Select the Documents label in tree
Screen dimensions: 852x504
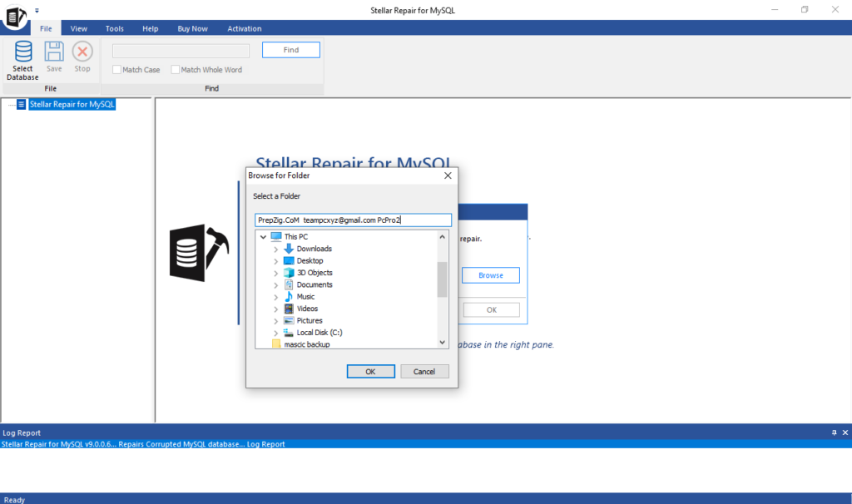315,284
